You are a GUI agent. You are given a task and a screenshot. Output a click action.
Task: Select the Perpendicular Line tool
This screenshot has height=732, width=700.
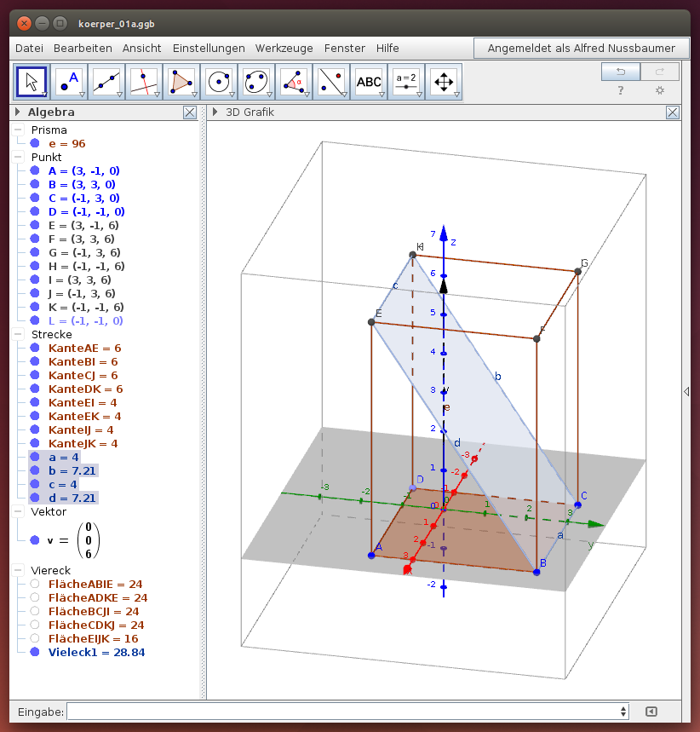(144, 82)
